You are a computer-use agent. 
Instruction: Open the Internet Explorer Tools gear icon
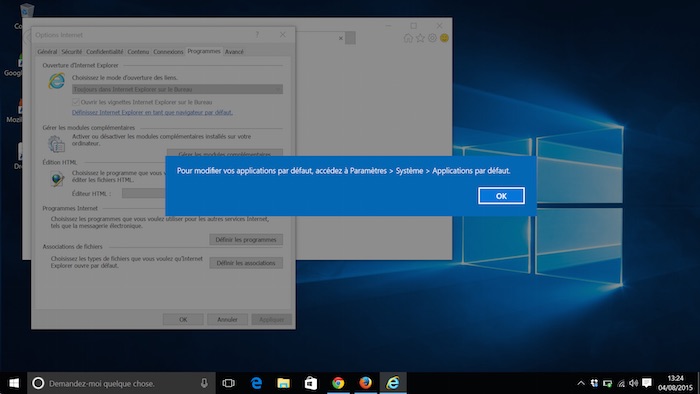pos(432,38)
